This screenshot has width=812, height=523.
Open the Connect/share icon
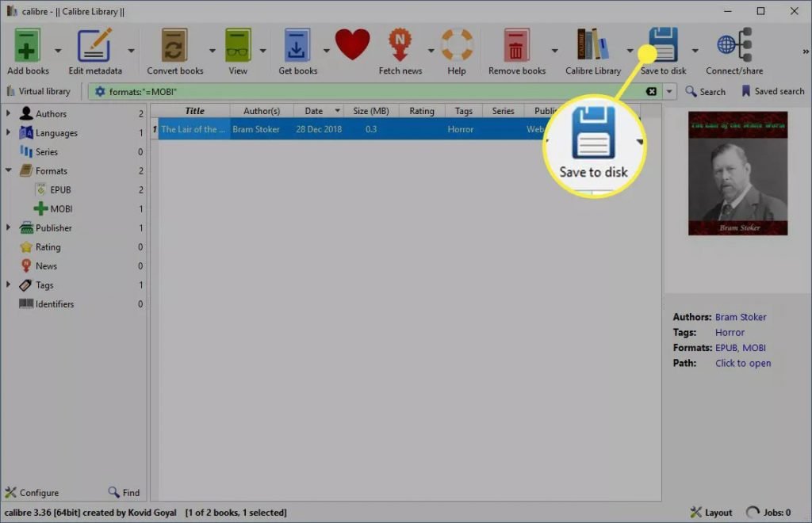pos(734,45)
